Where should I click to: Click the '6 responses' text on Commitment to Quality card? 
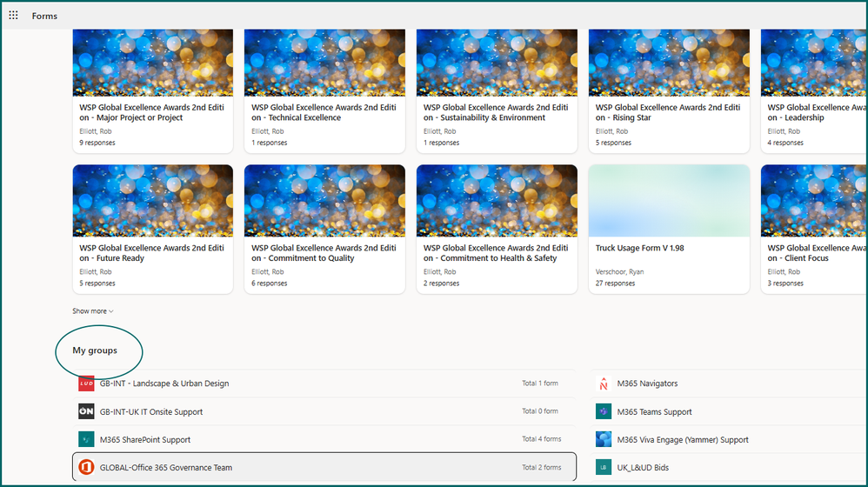pos(270,284)
